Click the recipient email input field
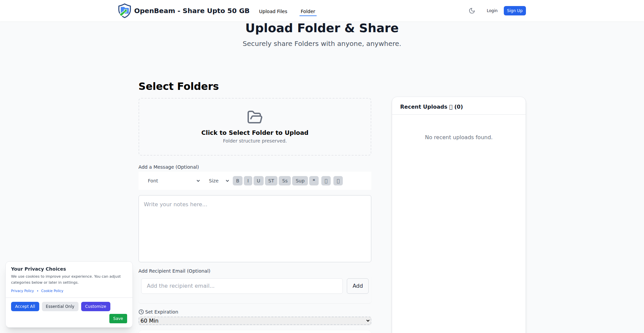Viewport: 644px width, 333px height. point(242,286)
